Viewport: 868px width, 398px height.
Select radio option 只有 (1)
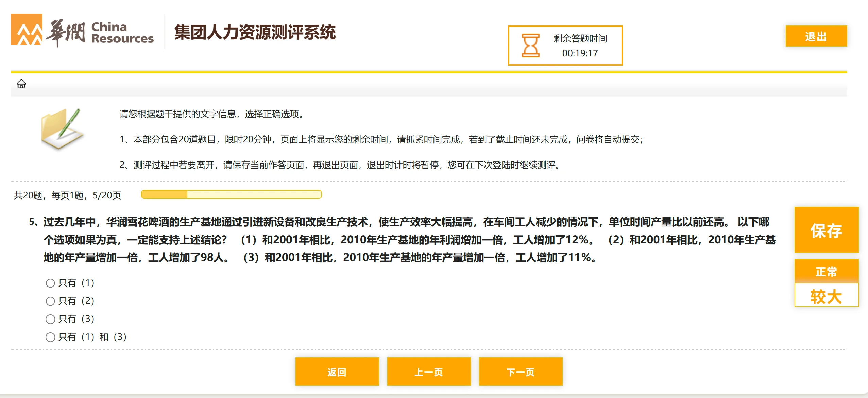50,283
